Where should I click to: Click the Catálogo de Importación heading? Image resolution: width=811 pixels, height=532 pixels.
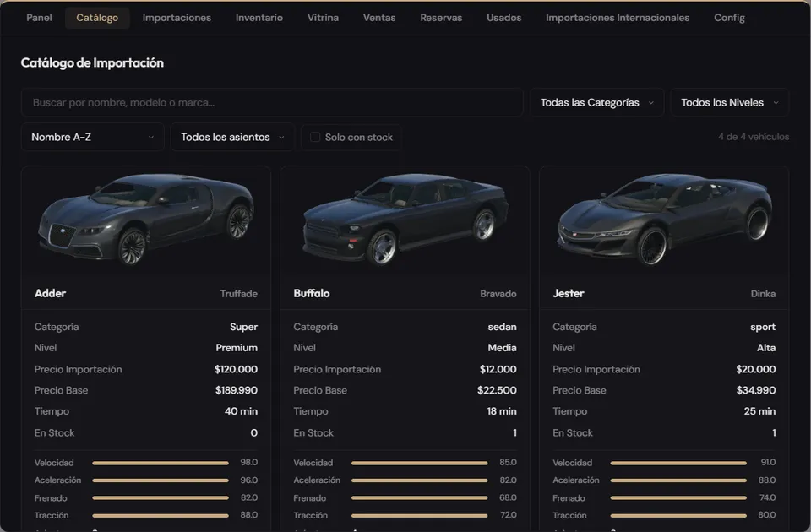click(x=92, y=62)
